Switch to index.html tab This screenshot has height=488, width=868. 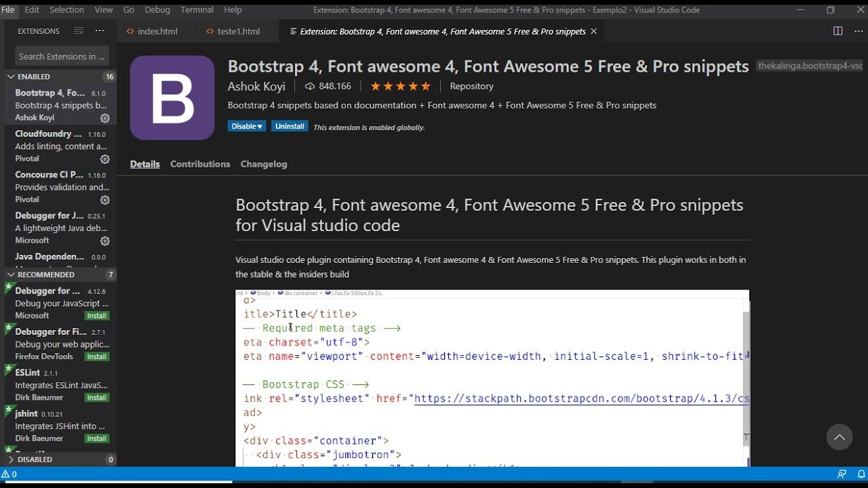point(157,31)
